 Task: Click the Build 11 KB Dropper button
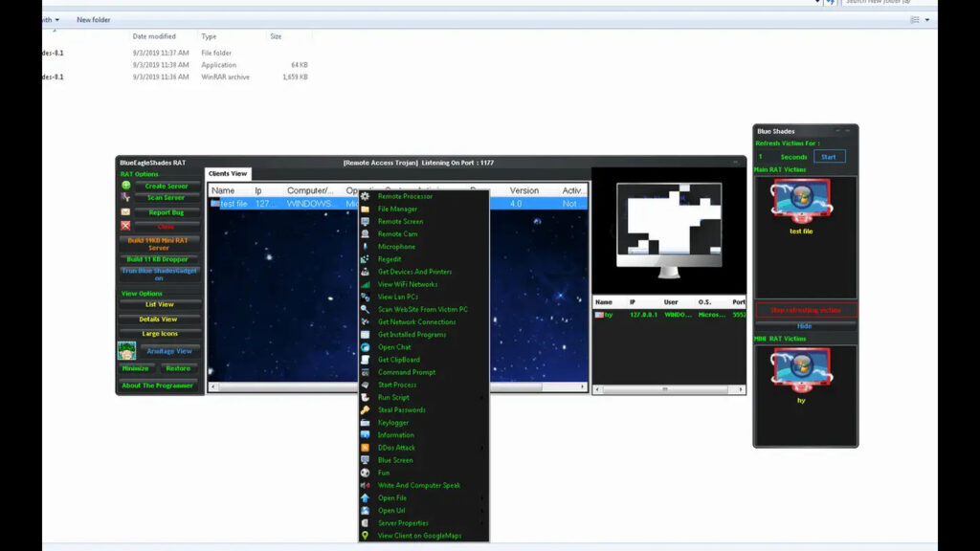click(x=159, y=259)
